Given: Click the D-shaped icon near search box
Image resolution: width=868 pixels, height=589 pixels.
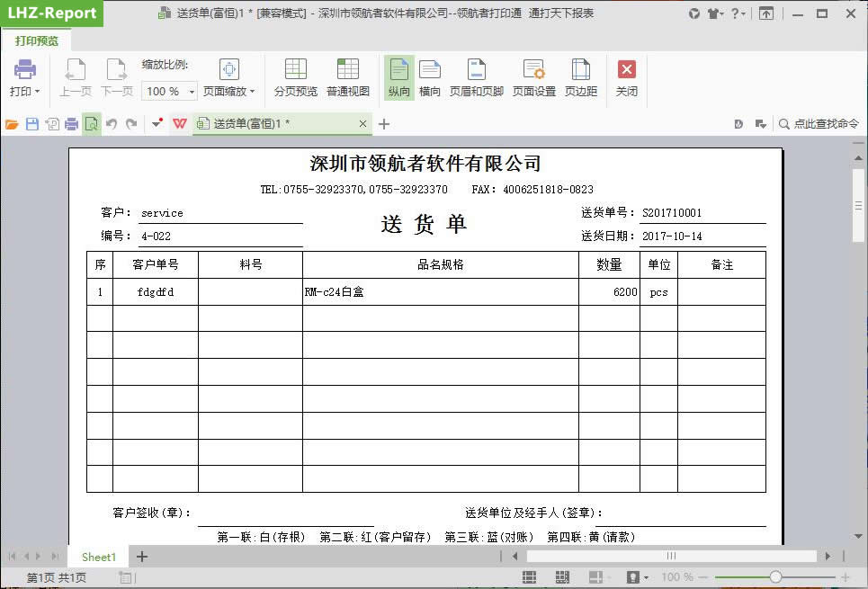Looking at the screenshot, I should coord(738,124).
